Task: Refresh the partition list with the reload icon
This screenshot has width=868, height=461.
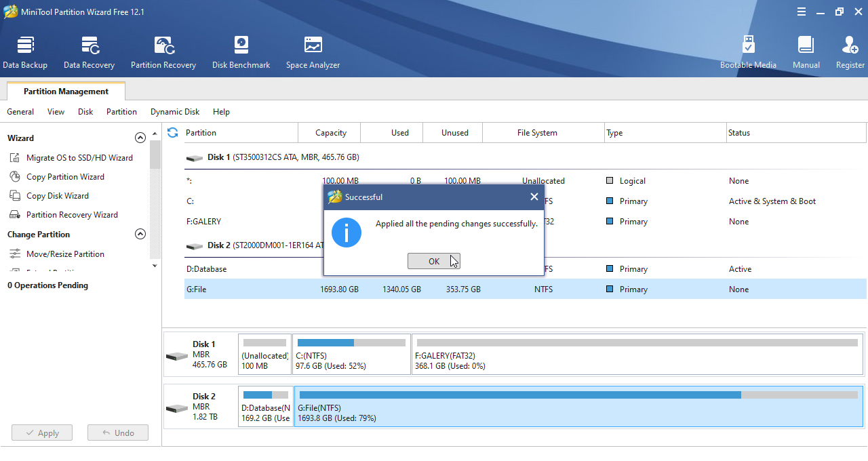Action: click(172, 133)
